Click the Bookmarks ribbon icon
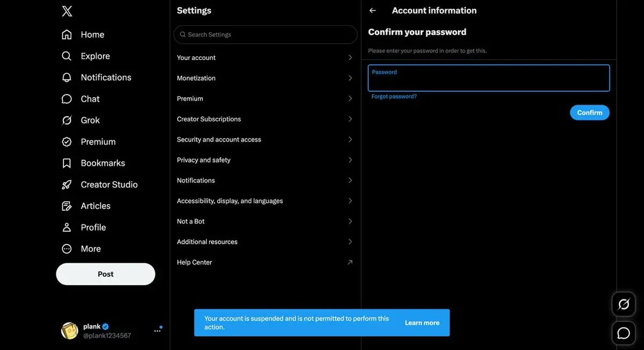 tap(67, 163)
